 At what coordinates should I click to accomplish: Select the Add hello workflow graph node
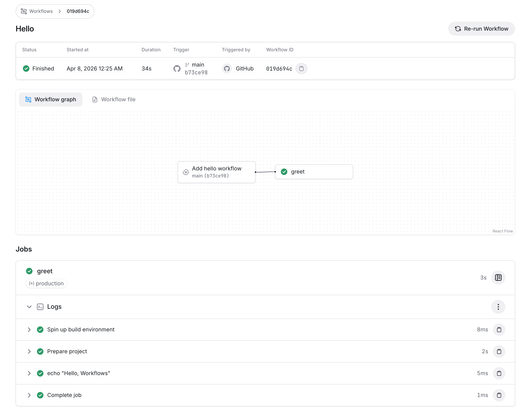(217, 172)
